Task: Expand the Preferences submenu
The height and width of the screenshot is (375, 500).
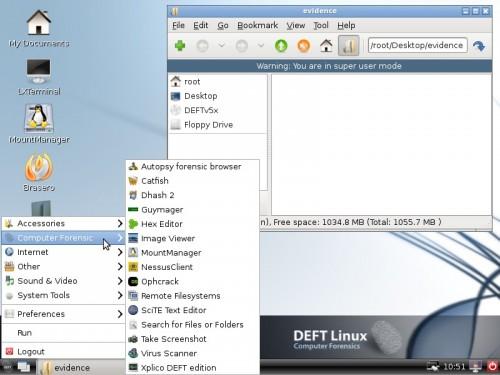Action: pos(64,314)
